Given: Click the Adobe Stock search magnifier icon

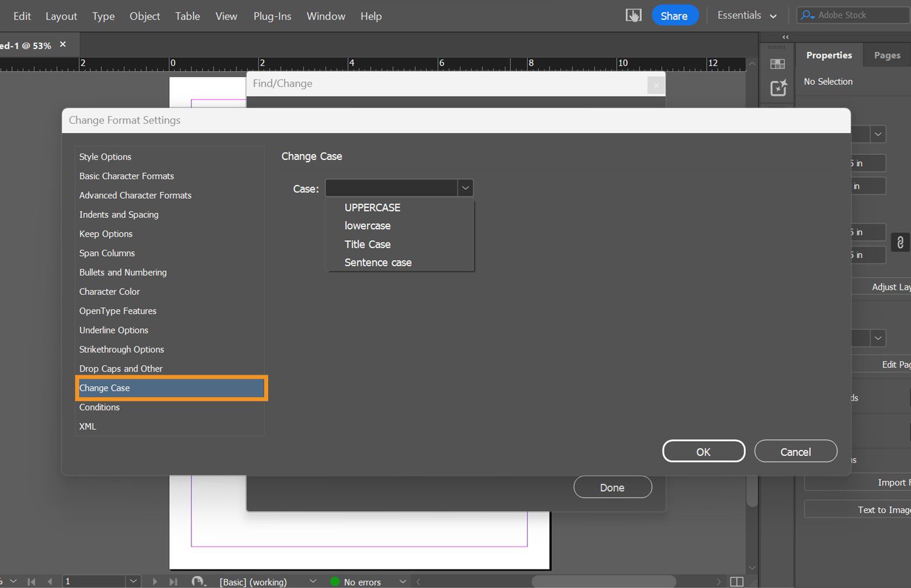Looking at the screenshot, I should pos(807,15).
